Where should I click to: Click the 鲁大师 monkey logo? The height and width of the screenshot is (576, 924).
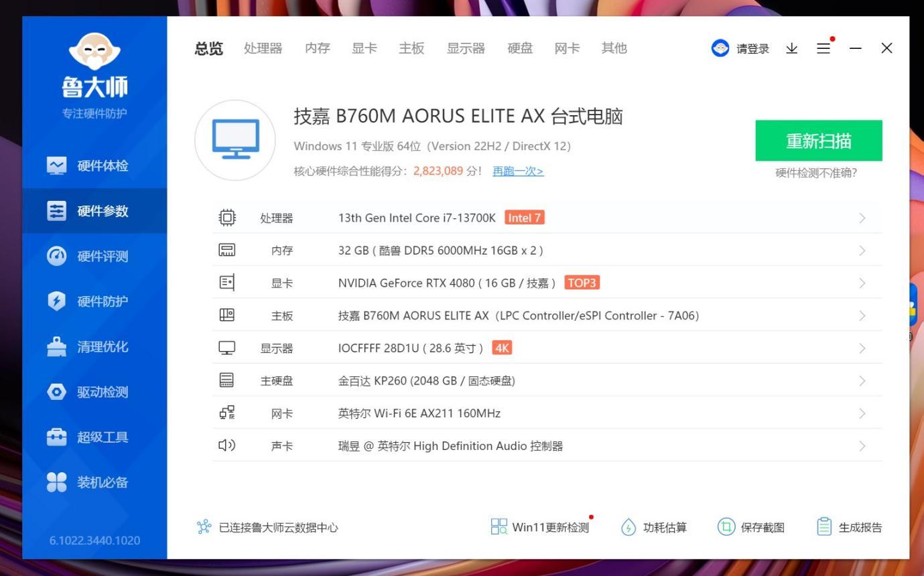(94, 52)
